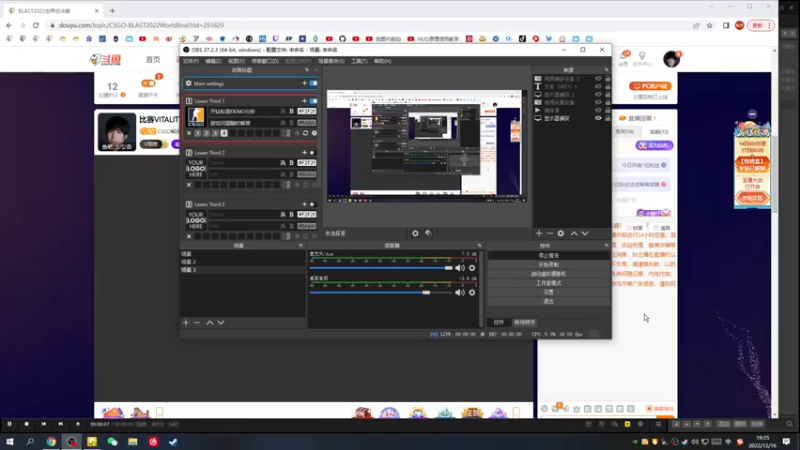Viewport: 800px width, 450px height.
Task: Select memory slot 1 in Lower Third 1
Action: click(198, 133)
